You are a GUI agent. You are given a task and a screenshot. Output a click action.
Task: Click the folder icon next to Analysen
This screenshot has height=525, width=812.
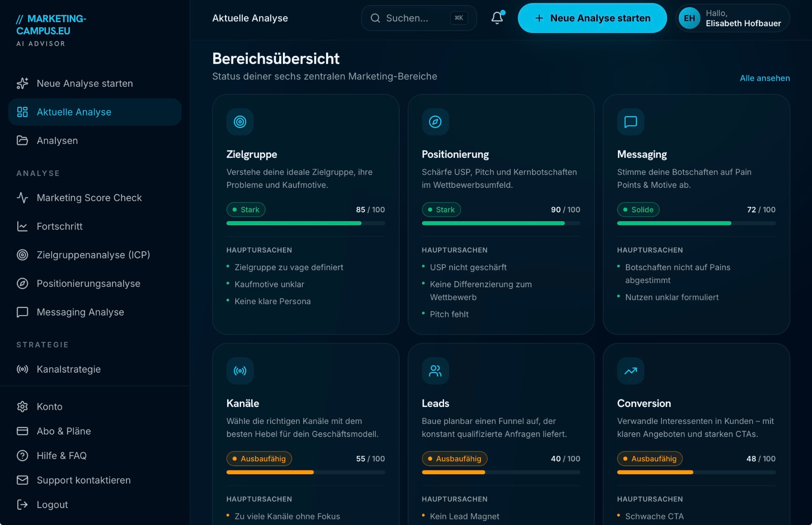coord(22,140)
